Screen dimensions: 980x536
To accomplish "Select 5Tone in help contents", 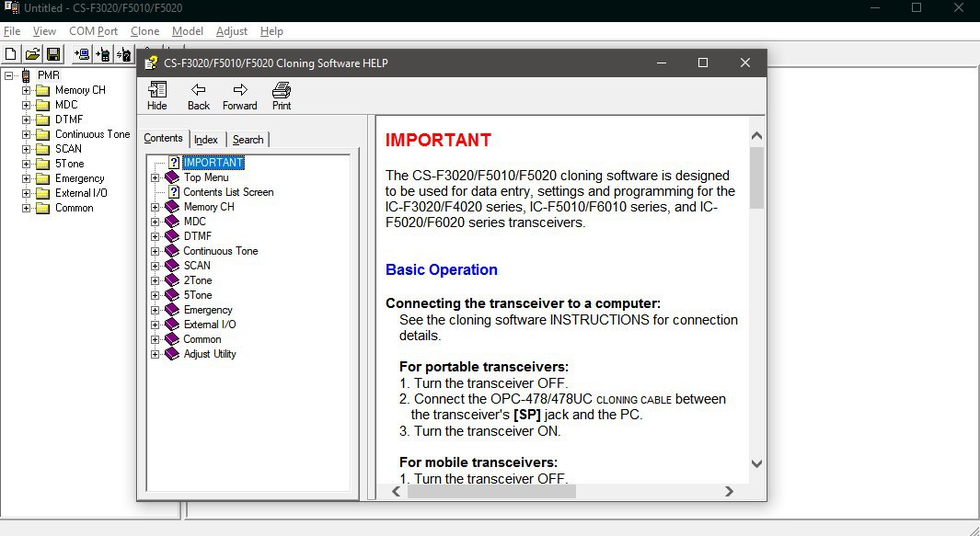I will [x=198, y=295].
